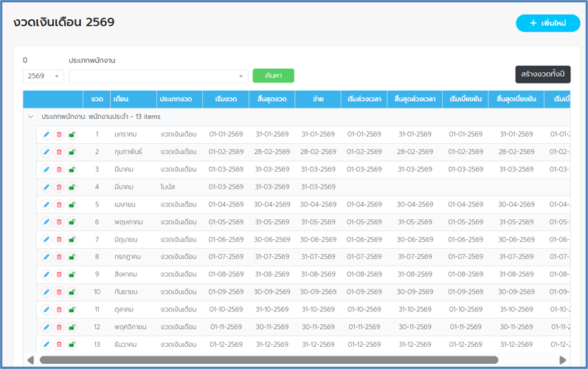Click the เพิ่มใหม่ add button

tap(548, 24)
